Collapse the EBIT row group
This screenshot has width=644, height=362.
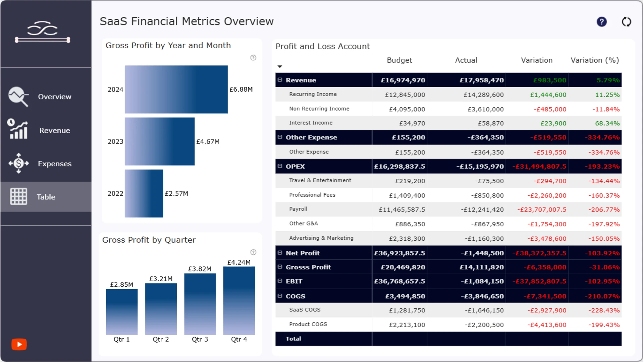[280, 281]
